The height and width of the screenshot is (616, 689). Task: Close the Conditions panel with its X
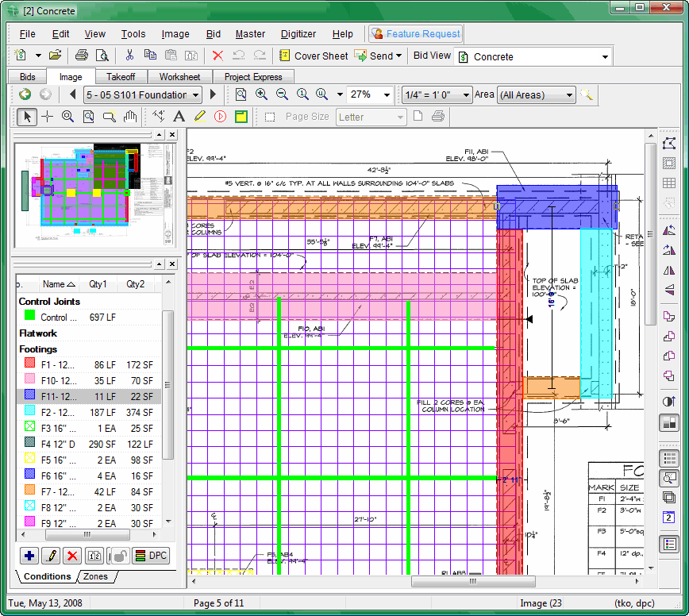coord(172,264)
